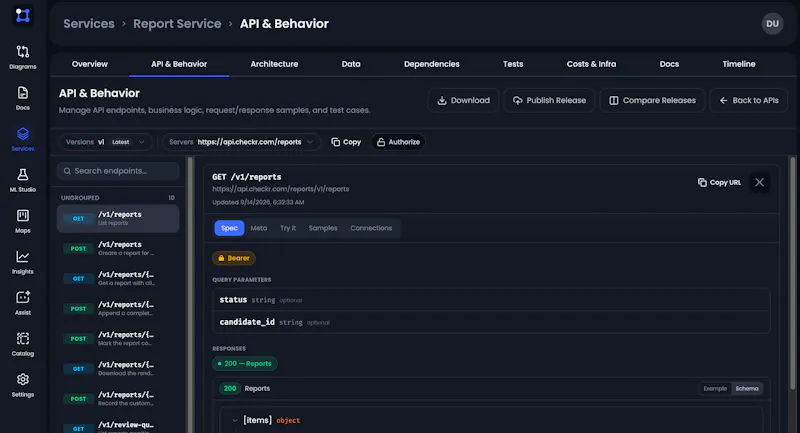This screenshot has width=800, height=433.
Task: Open the Versions v1 dropdown
Action: [x=106, y=142]
